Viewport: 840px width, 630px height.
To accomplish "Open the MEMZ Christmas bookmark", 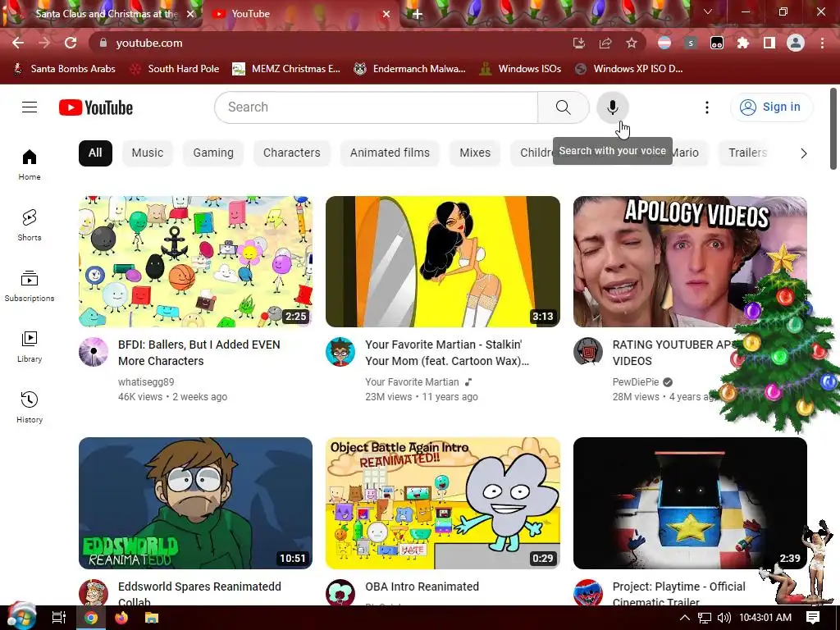I will tap(286, 69).
